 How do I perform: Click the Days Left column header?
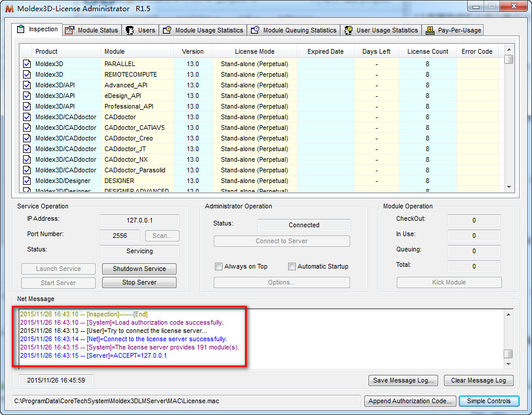coord(376,51)
